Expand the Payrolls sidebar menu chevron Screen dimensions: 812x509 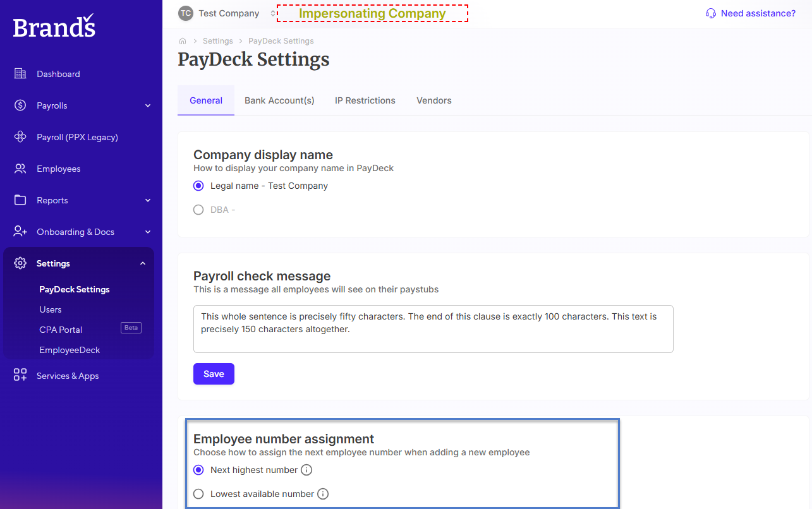coord(148,105)
